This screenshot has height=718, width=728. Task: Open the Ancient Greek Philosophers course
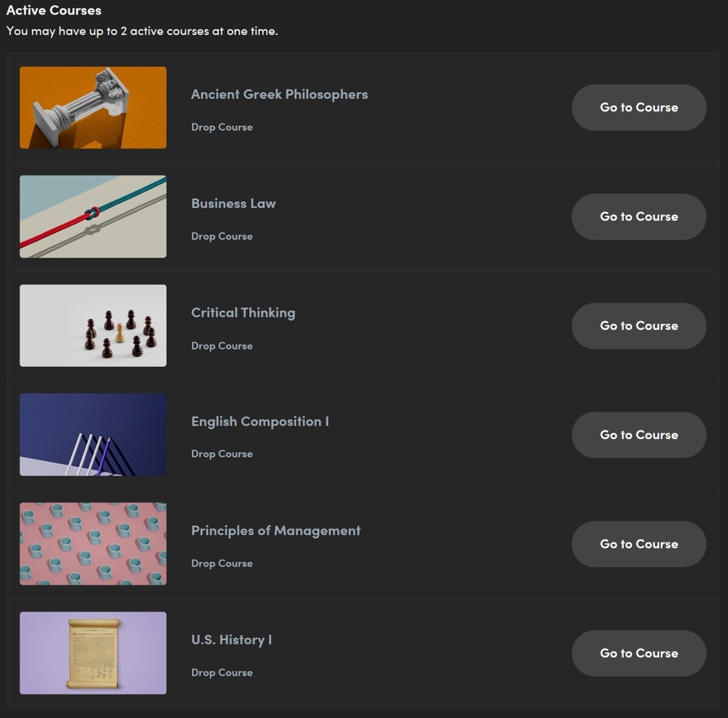click(x=638, y=107)
